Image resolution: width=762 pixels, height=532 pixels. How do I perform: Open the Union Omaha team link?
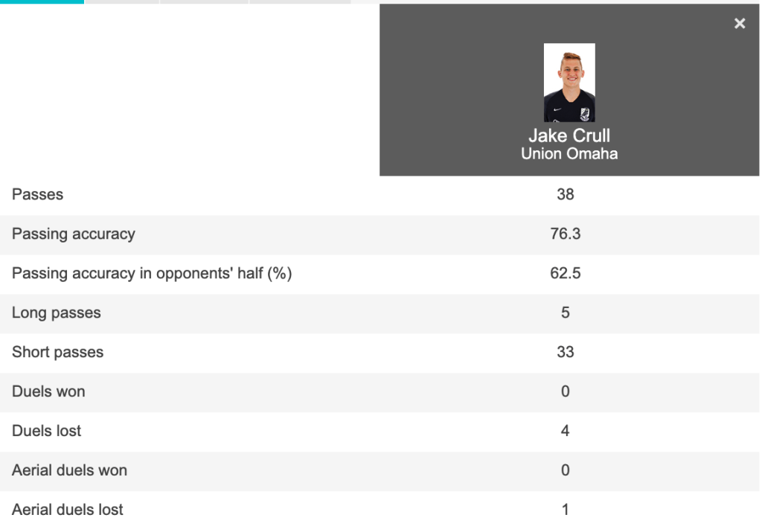click(x=569, y=154)
